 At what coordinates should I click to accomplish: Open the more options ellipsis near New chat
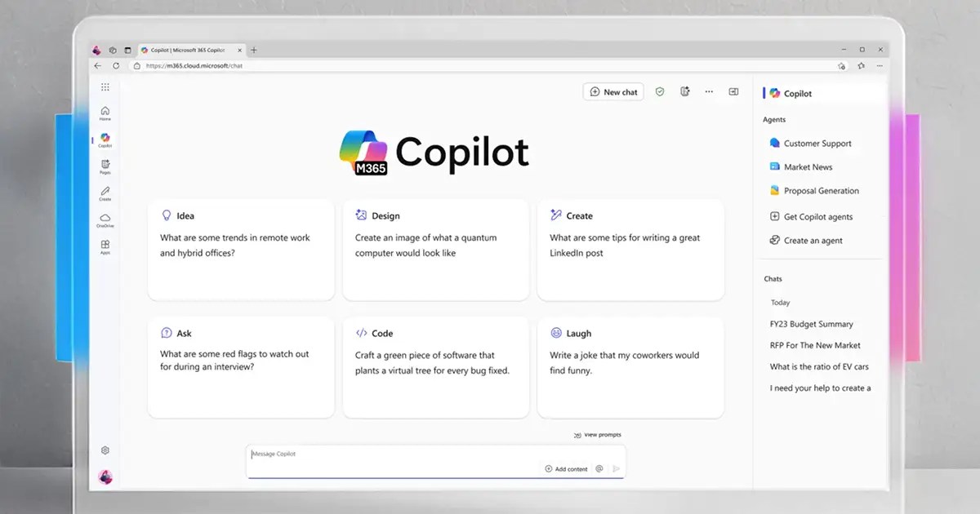point(709,91)
